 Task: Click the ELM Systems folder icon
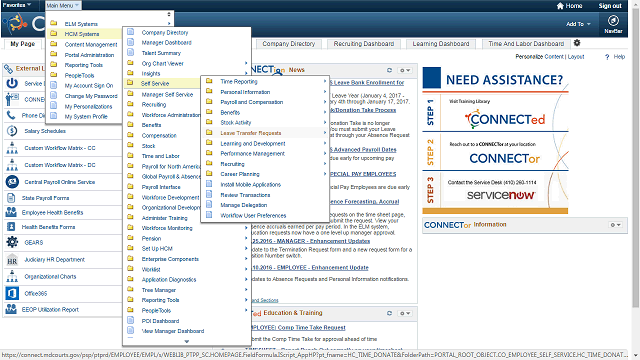pos(53,24)
